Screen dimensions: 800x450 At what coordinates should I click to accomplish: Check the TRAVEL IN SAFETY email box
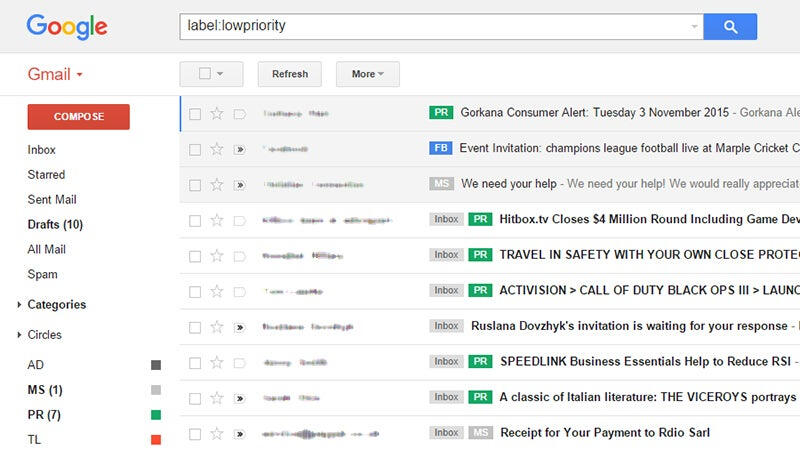(195, 256)
